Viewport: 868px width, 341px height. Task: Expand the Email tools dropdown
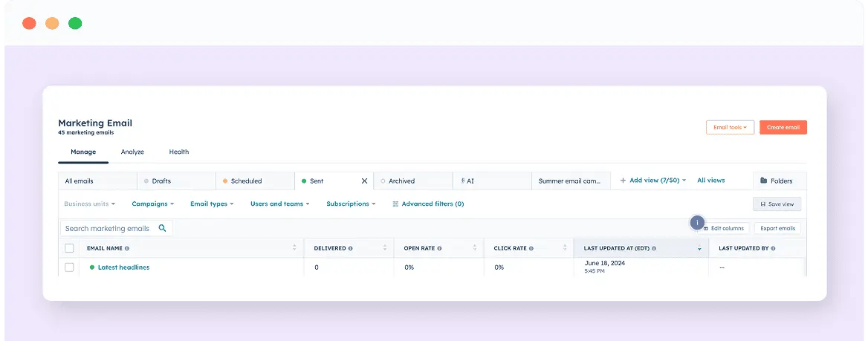[x=731, y=127]
